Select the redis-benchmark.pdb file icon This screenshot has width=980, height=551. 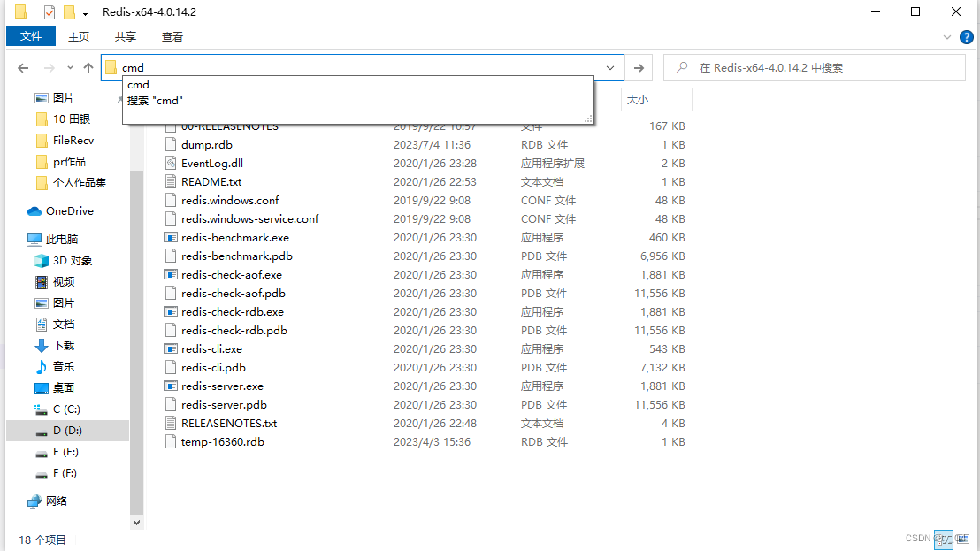point(171,256)
